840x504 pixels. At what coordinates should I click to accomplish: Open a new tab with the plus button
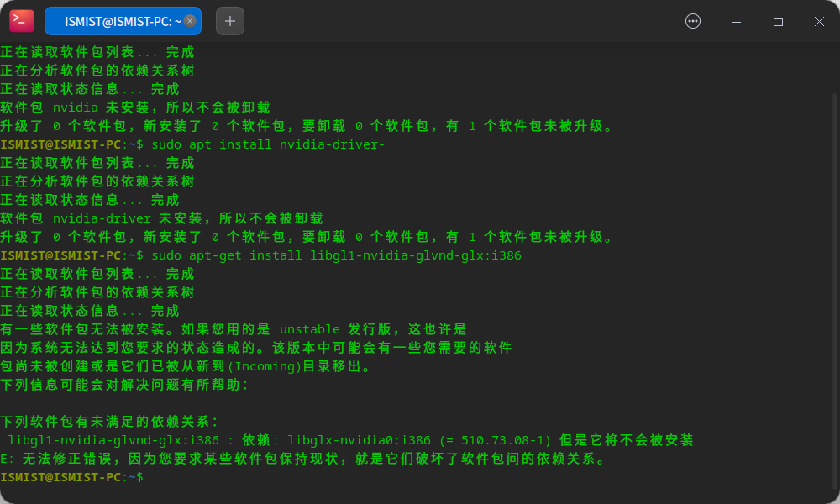tap(229, 21)
